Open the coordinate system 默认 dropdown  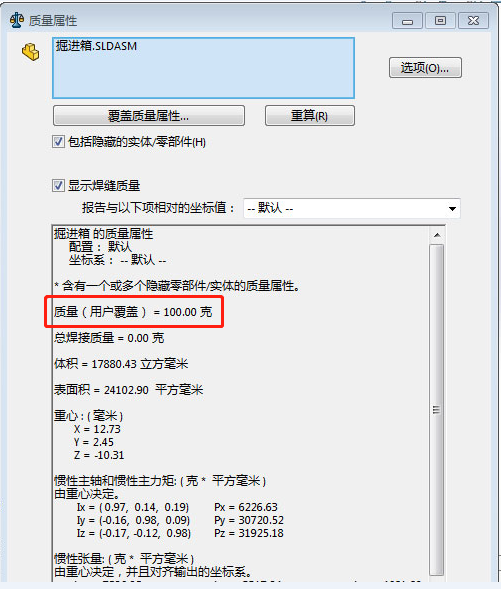coord(352,208)
